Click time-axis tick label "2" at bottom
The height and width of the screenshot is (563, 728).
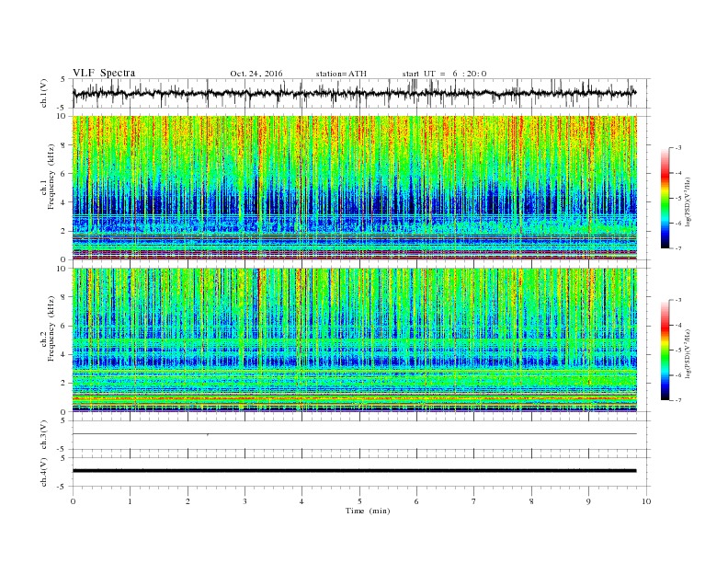(188, 501)
